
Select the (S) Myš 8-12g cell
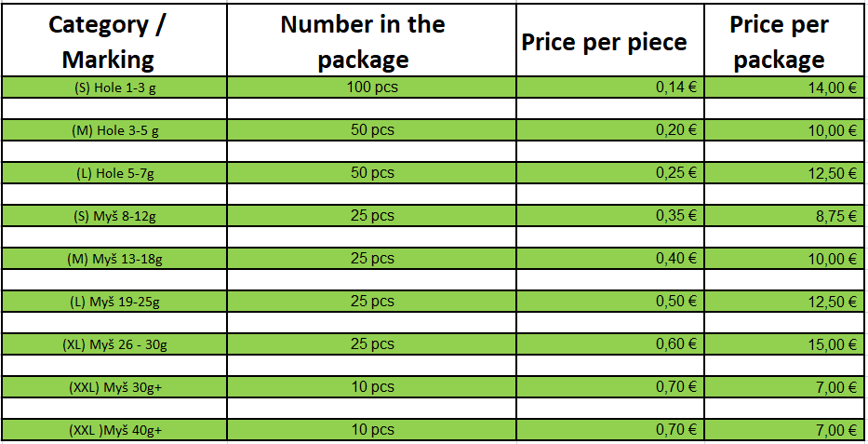tap(114, 215)
